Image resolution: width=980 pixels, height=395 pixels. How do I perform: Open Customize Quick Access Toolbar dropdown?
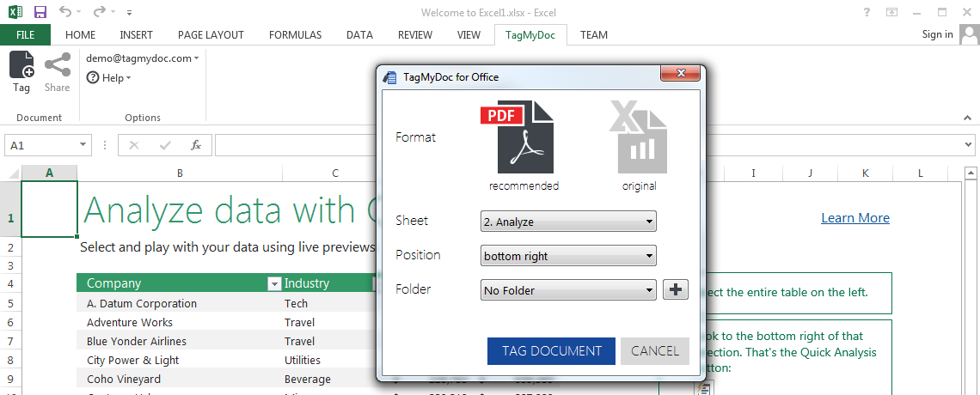click(x=129, y=13)
